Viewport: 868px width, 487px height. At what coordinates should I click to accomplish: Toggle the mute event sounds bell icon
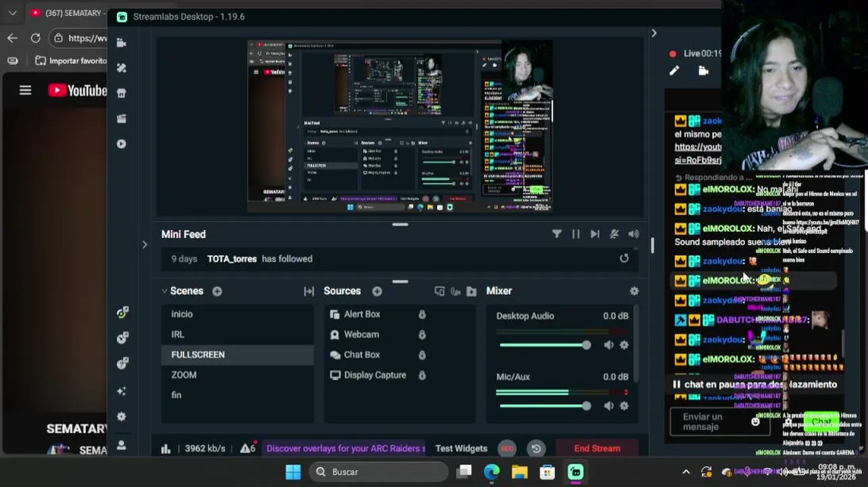point(614,234)
